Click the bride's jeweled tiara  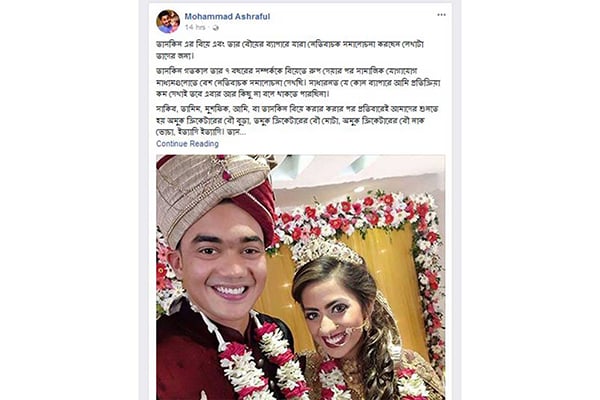coord(325,251)
